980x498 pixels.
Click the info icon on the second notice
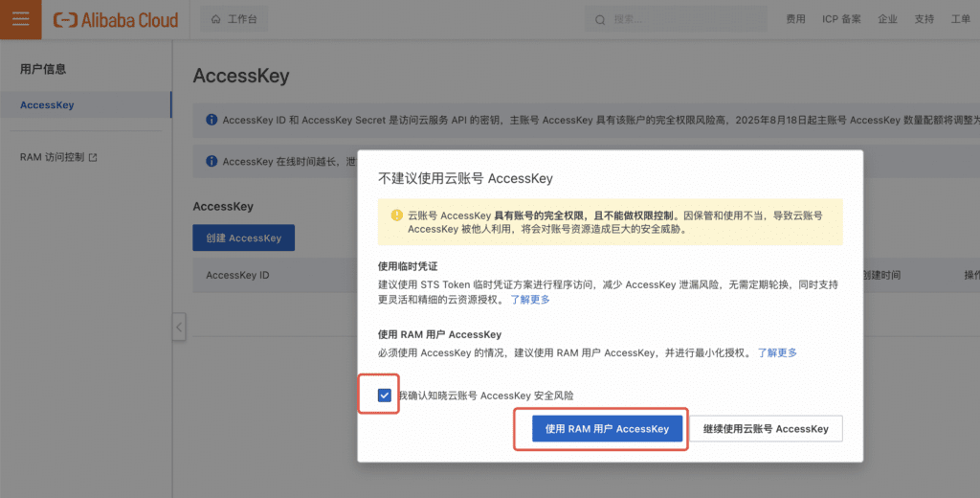pyautogui.click(x=212, y=161)
